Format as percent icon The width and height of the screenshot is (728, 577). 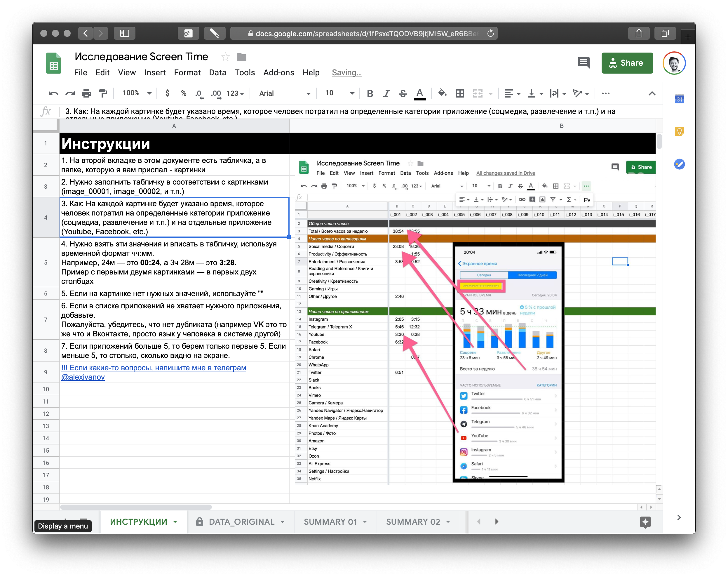[183, 93]
